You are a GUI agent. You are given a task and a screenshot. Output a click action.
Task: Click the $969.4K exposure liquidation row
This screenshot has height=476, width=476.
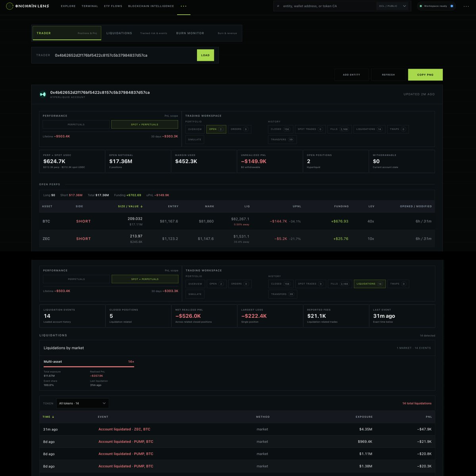tap(237, 441)
